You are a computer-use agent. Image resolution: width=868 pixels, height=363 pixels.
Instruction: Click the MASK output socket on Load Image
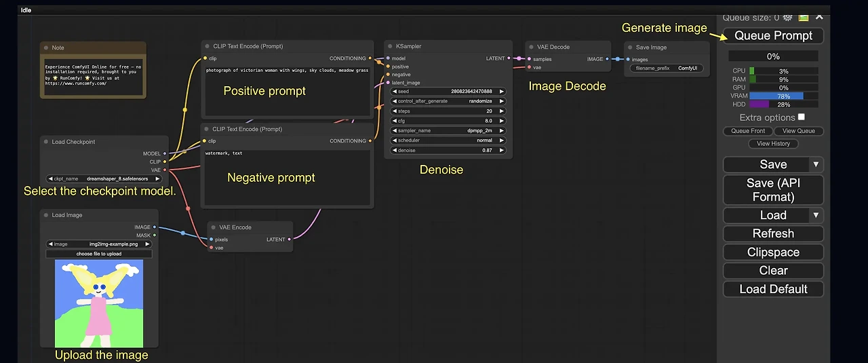pos(155,235)
